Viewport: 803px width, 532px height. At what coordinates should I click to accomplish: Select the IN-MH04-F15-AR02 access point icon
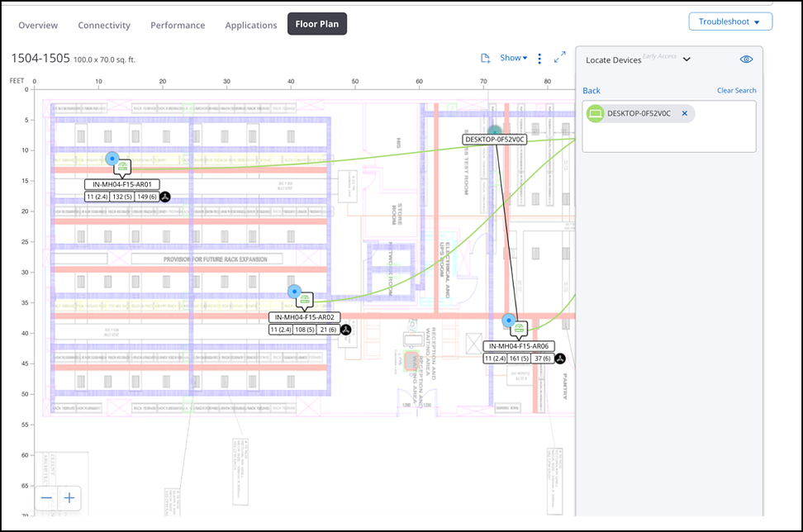point(305,301)
